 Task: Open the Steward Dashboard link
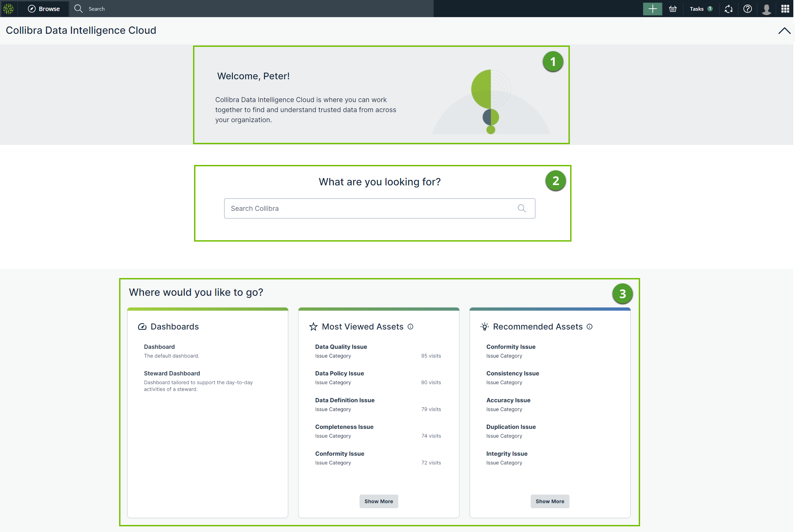coord(172,373)
